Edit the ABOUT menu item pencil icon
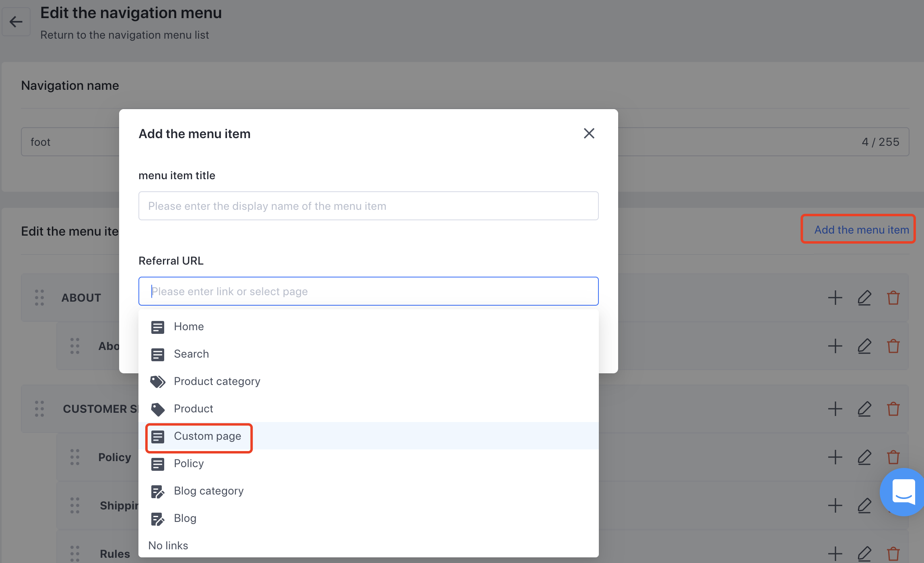Image resolution: width=924 pixels, height=563 pixels. click(x=864, y=298)
